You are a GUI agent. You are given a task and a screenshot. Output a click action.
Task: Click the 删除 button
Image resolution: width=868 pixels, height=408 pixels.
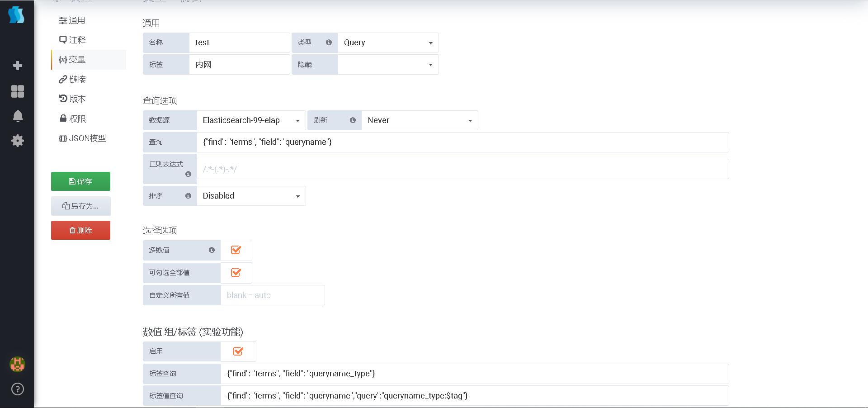click(x=80, y=230)
